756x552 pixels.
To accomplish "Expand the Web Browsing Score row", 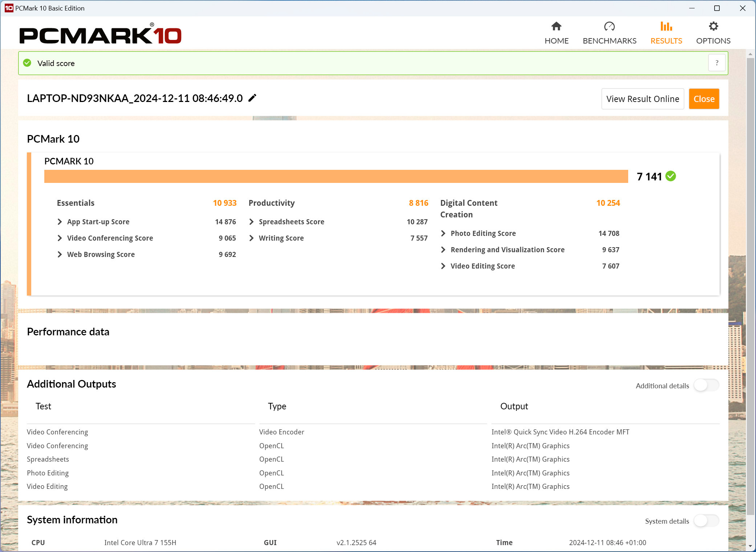I will pyautogui.click(x=60, y=254).
